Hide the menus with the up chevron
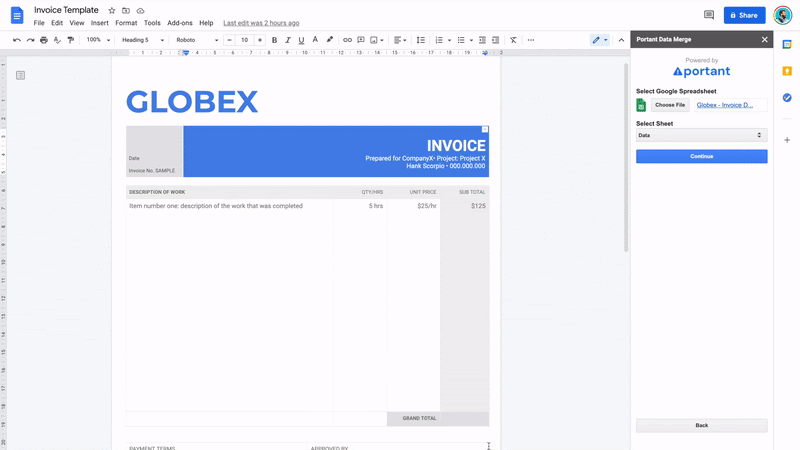 (621, 40)
